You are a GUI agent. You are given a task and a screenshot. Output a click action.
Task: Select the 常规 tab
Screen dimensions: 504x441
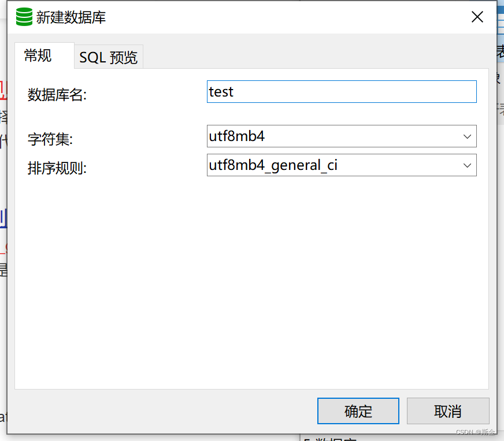37,55
